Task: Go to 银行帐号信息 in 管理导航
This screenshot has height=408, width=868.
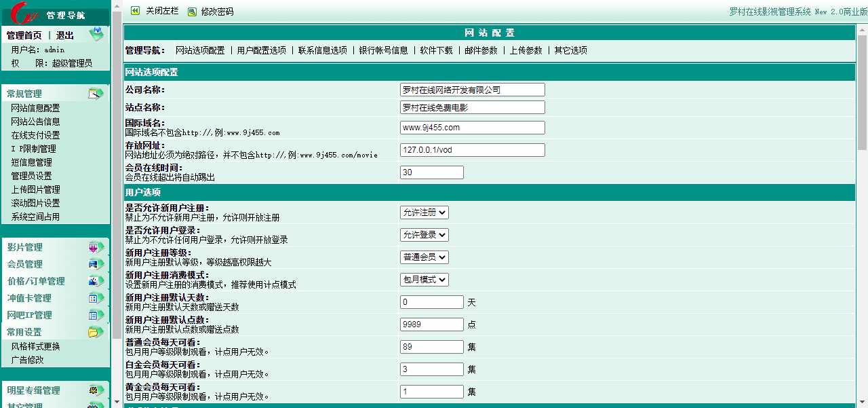Action: pyautogui.click(x=384, y=50)
